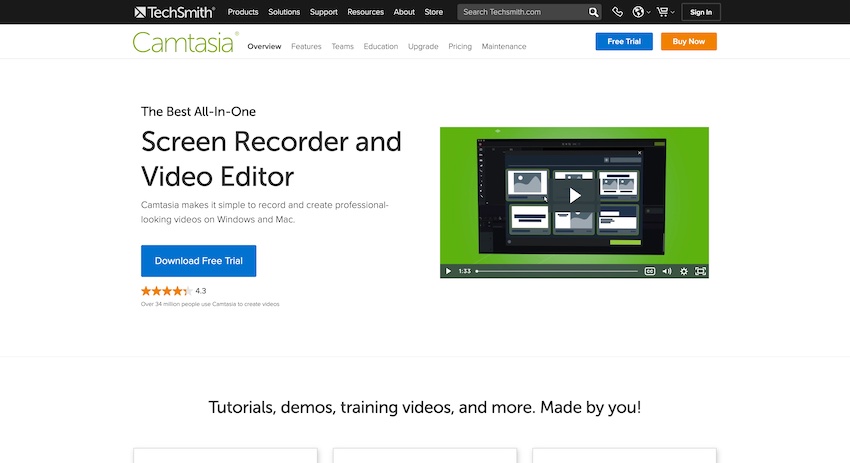
Task: Play the video with center play button
Action: pos(575,196)
